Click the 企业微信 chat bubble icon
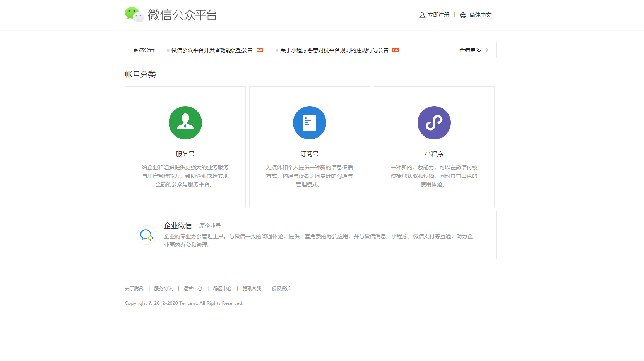 [x=147, y=235]
